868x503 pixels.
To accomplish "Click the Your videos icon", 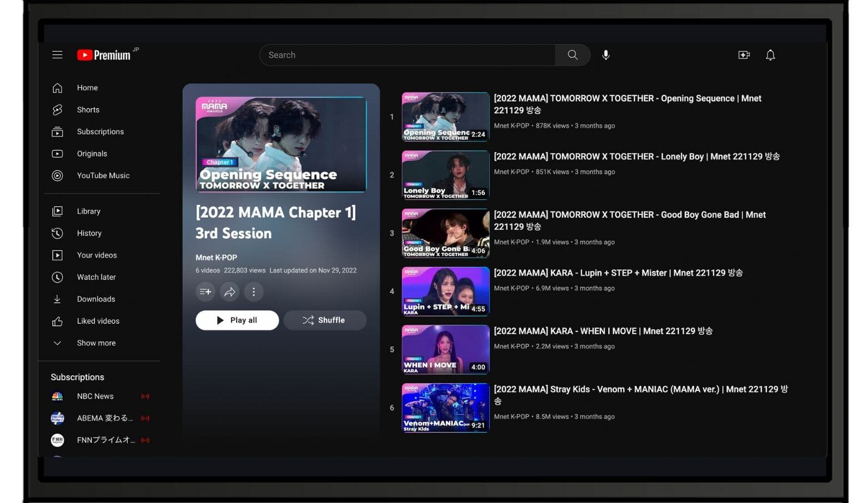I will click(57, 255).
